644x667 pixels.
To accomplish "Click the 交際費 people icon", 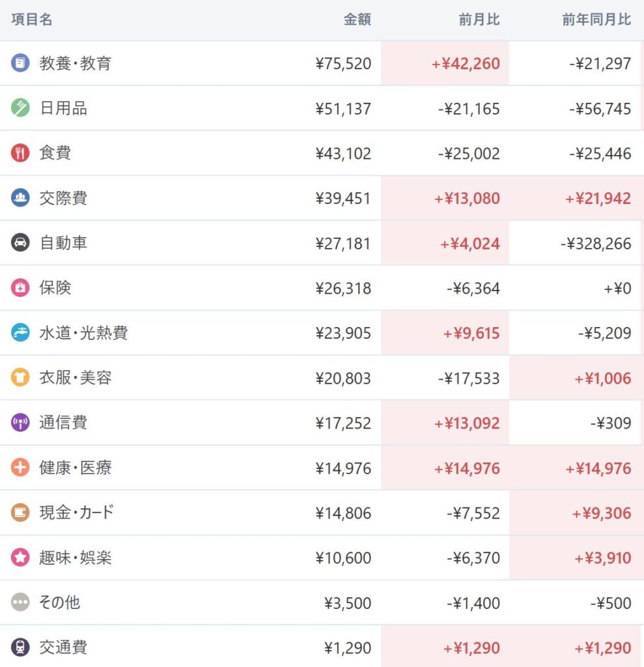I will pos(20,198).
